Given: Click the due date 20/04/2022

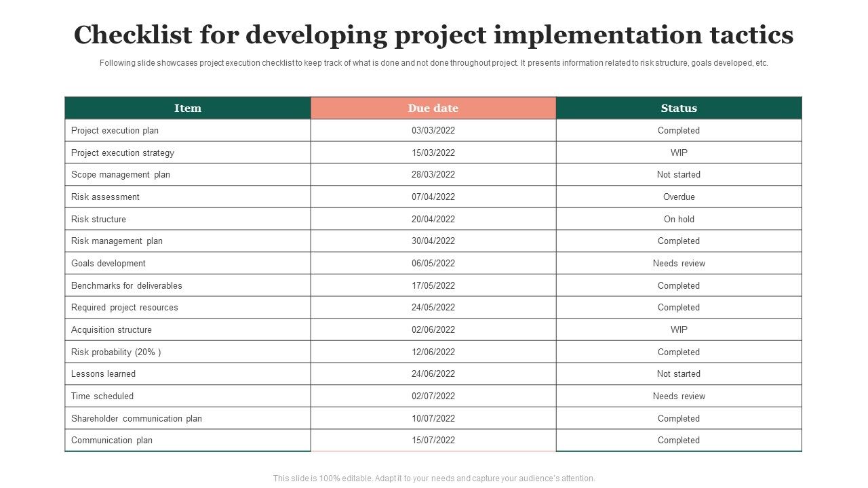Looking at the screenshot, I should pyautogui.click(x=433, y=219).
